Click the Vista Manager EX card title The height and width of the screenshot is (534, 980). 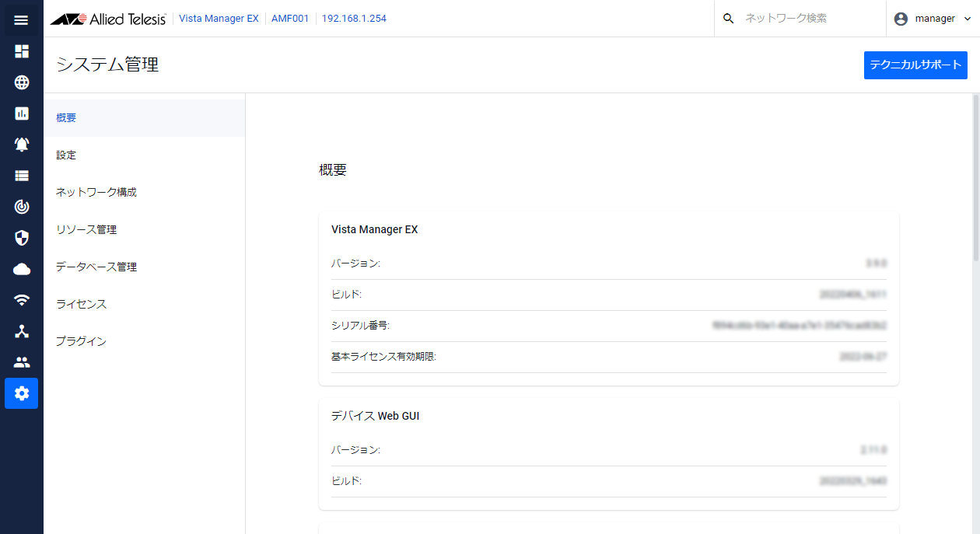pyautogui.click(x=375, y=229)
